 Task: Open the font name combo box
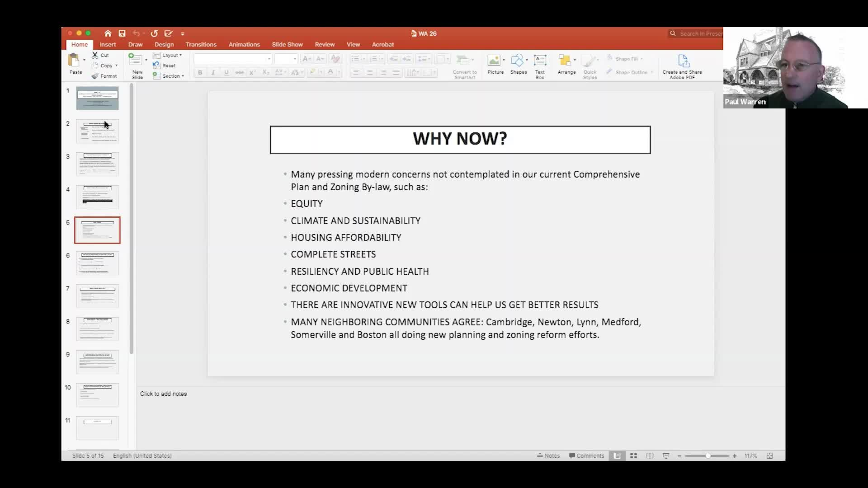[x=232, y=59]
